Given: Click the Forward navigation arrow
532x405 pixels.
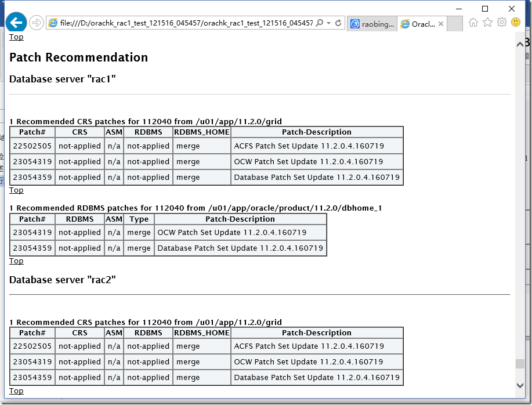Looking at the screenshot, I should pyautogui.click(x=36, y=23).
